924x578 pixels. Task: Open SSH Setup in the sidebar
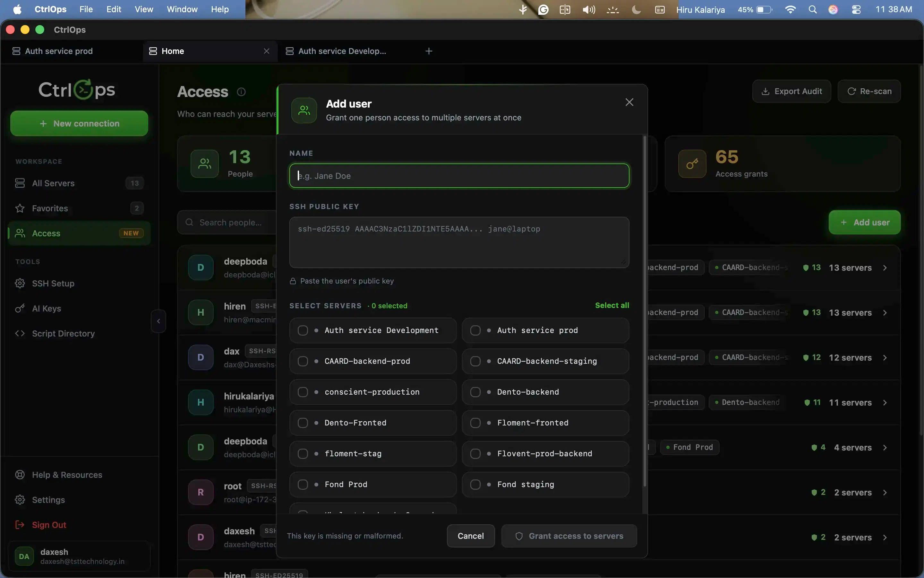(x=80, y=283)
